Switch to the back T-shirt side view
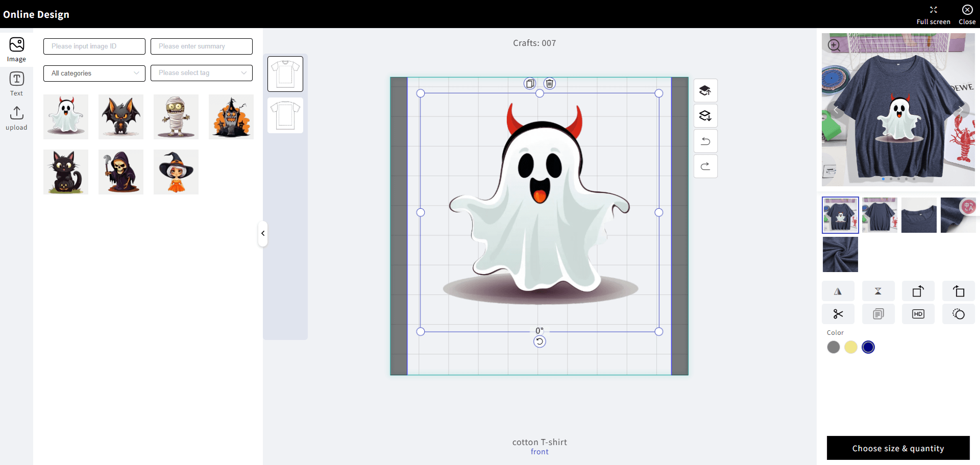The height and width of the screenshot is (465, 980). 285,115
